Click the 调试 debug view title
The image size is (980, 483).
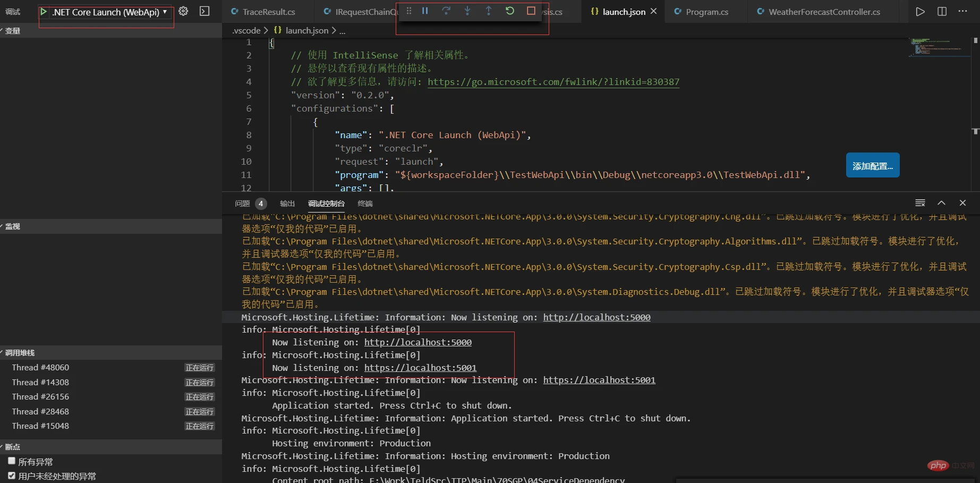[13, 12]
